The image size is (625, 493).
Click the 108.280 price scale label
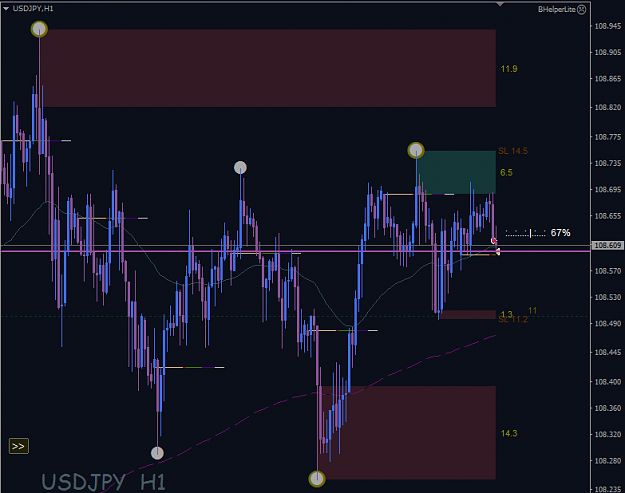tap(607, 461)
